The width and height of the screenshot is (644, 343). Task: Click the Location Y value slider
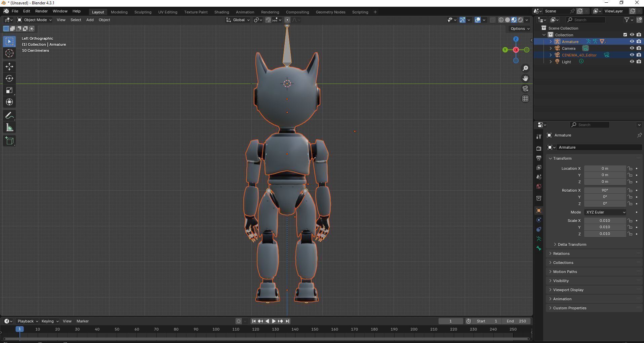[x=605, y=175]
